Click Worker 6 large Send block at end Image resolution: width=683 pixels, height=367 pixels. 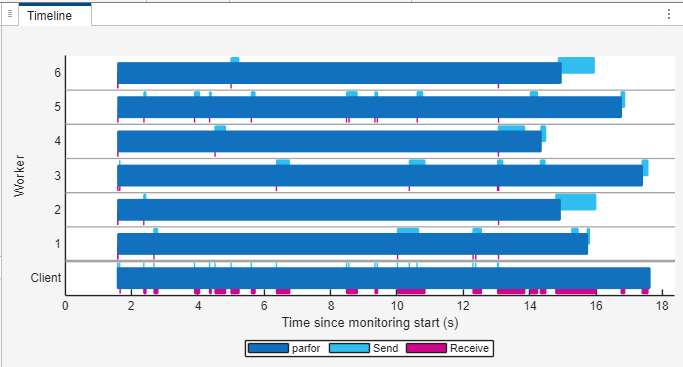(x=578, y=65)
